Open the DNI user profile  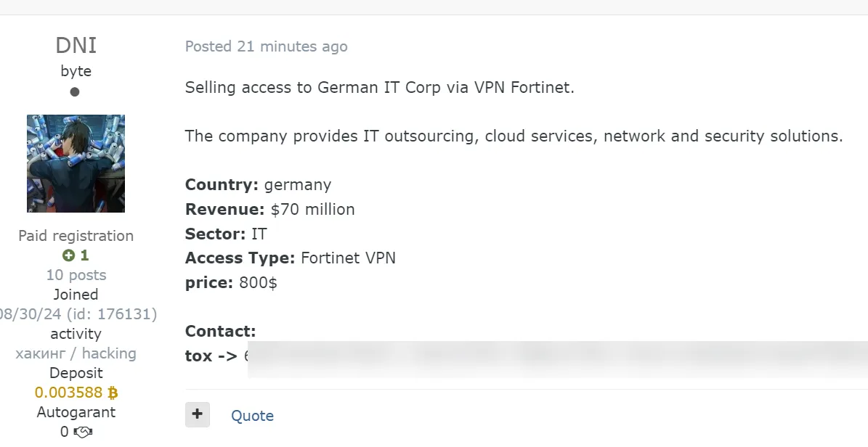[x=76, y=46]
